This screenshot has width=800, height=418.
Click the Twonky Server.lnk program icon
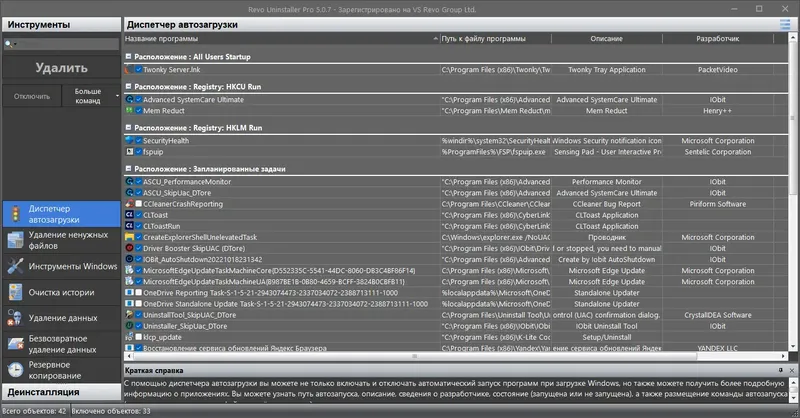coord(130,69)
